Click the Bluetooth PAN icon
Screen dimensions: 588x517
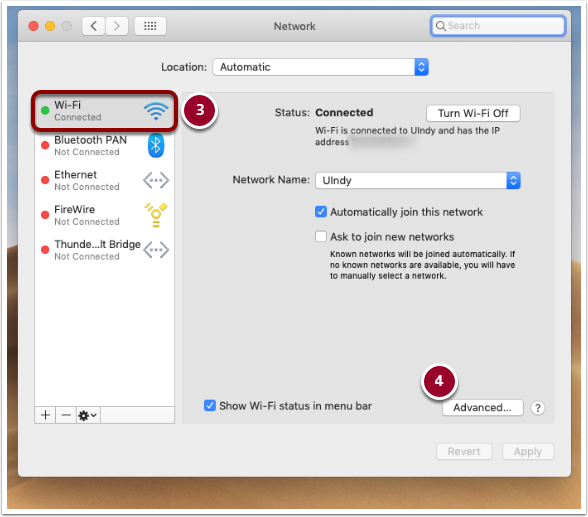156,145
